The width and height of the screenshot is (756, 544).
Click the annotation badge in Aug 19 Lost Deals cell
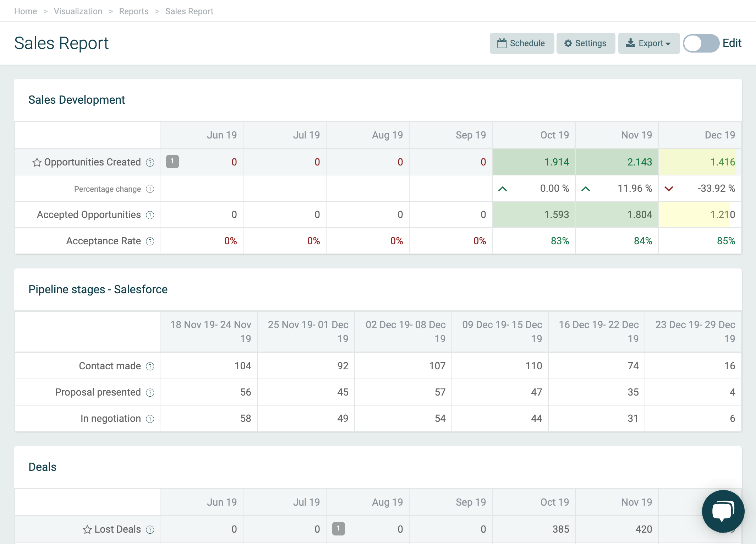[x=339, y=529]
